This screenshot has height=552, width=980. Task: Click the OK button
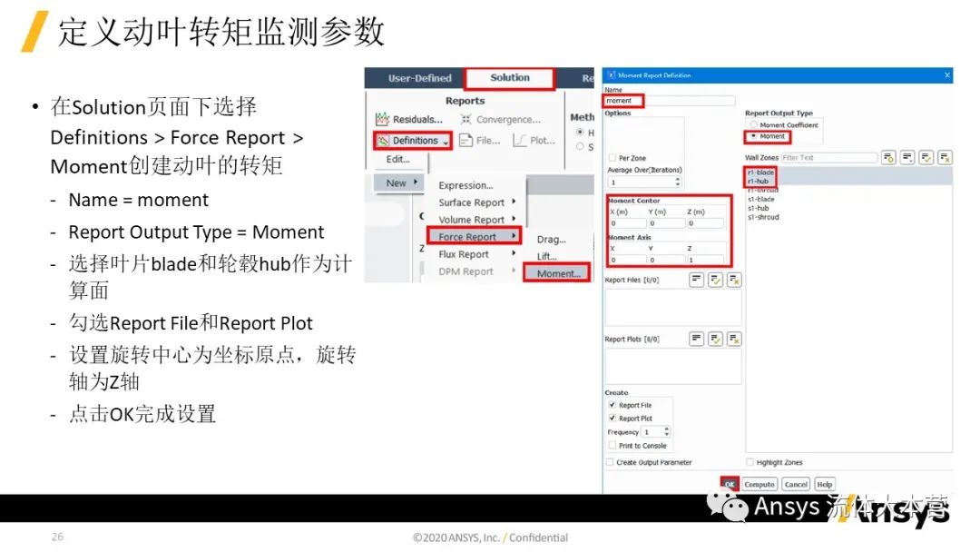click(730, 484)
